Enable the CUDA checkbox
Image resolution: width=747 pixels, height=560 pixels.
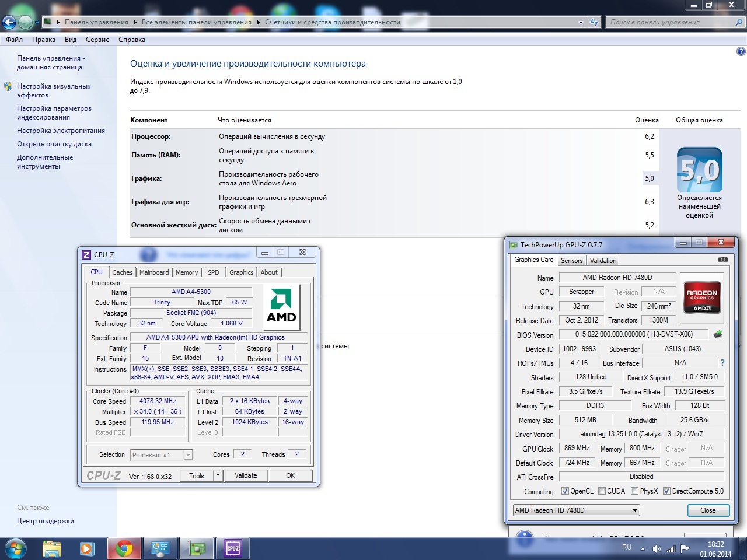pos(602,491)
